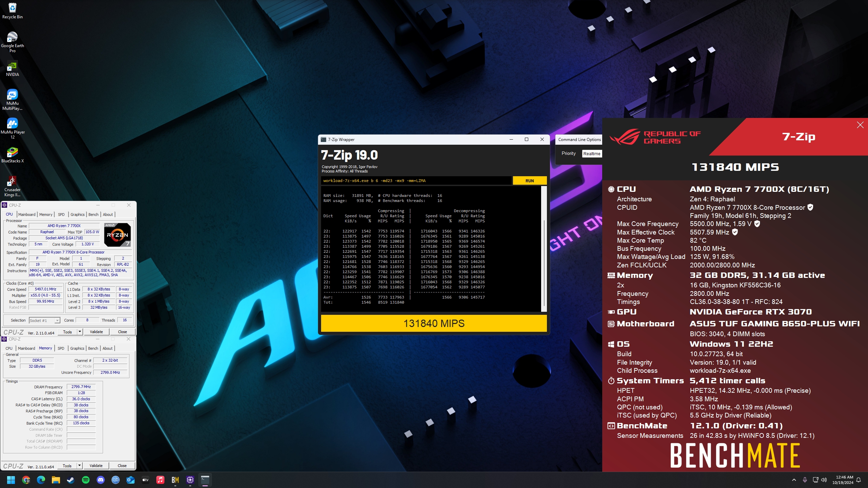Image resolution: width=868 pixels, height=488 pixels.
Task: Open Outlook from the taskbar
Action: (x=131, y=480)
